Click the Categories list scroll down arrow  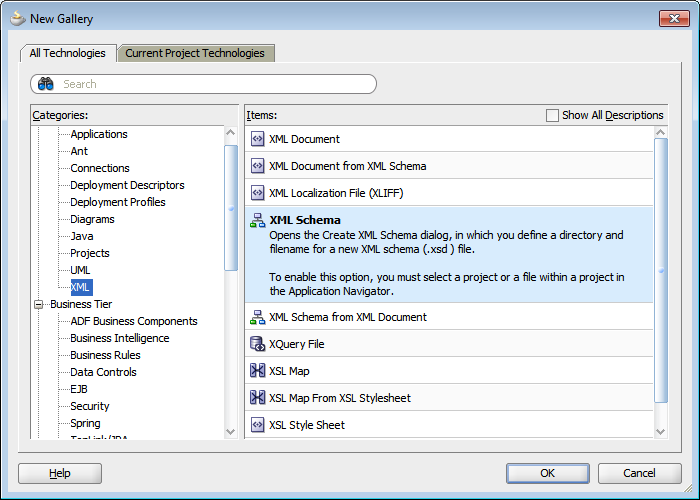tap(231, 432)
